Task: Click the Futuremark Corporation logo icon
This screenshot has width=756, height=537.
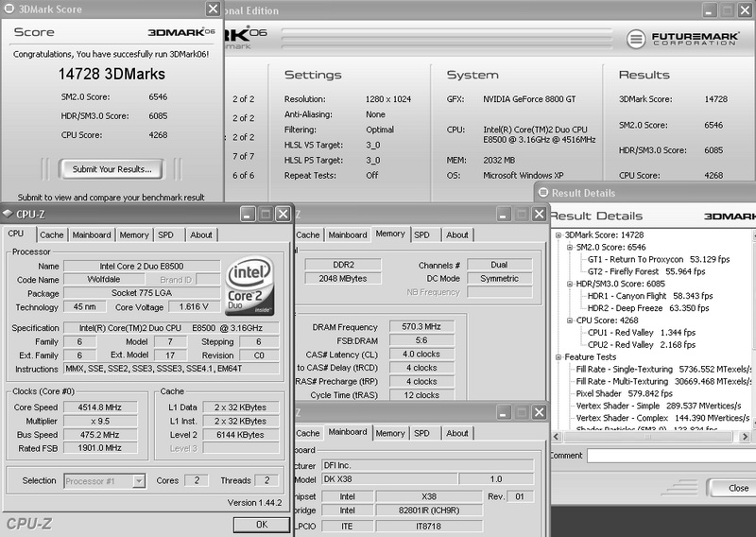Action: (x=636, y=39)
